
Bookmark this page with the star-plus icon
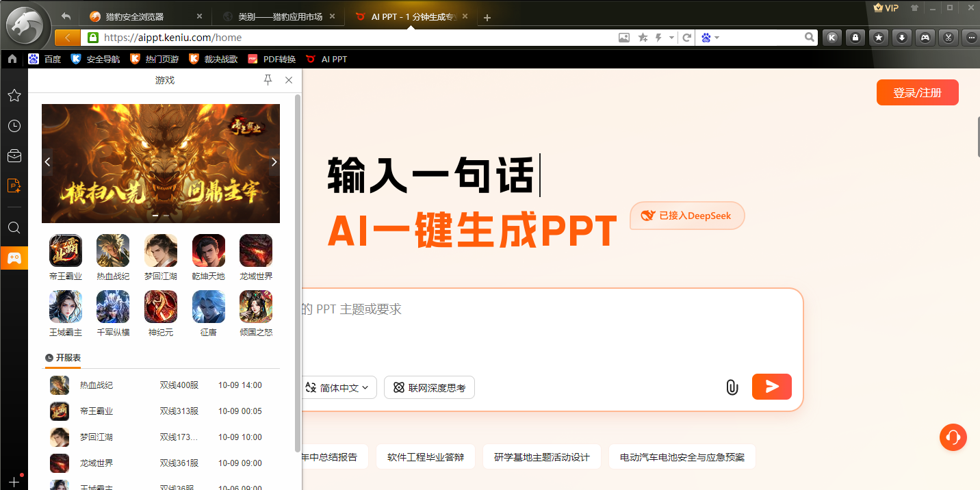pyautogui.click(x=643, y=38)
